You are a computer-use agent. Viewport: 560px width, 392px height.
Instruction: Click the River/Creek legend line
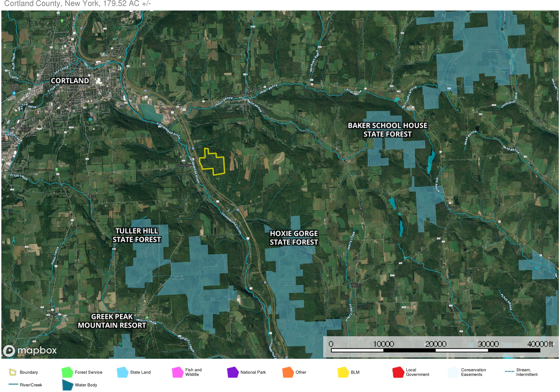pyautogui.click(x=13, y=384)
